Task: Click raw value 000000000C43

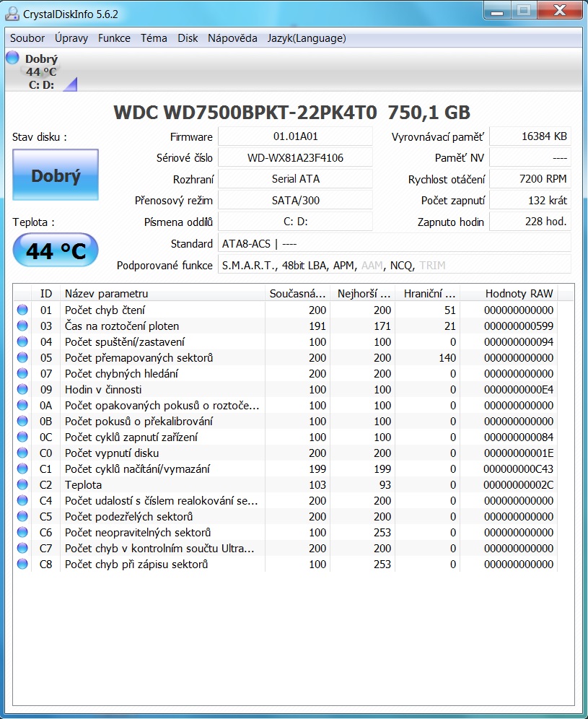Action: tap(518, 469)
